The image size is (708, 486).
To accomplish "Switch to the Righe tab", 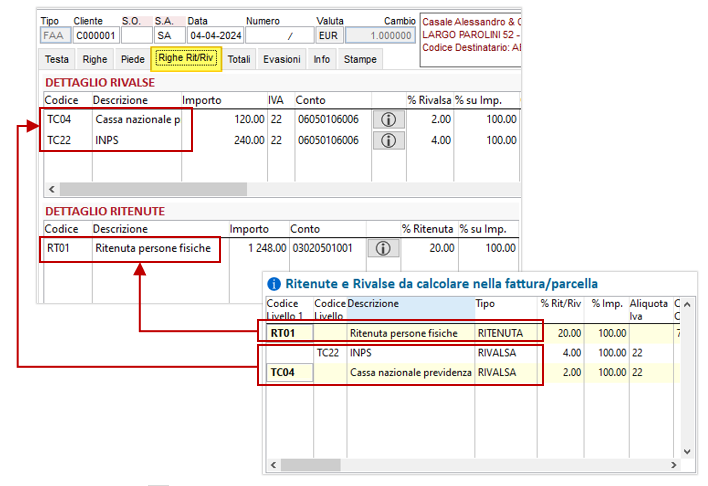I will pos(95,59).
